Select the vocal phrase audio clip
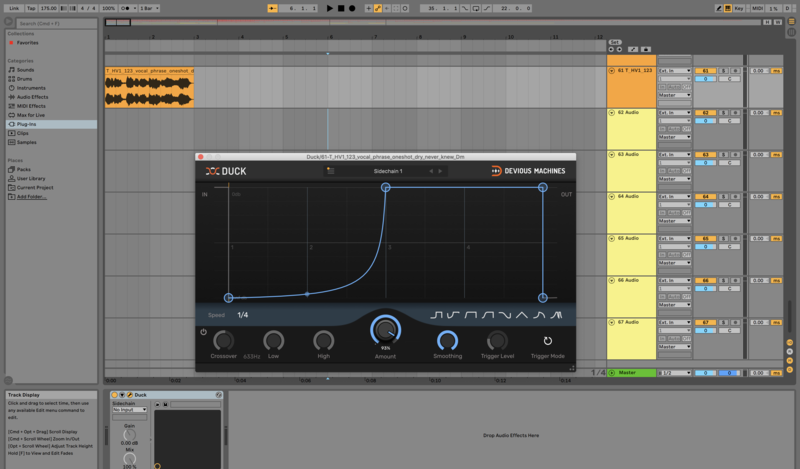 [149, 87]
